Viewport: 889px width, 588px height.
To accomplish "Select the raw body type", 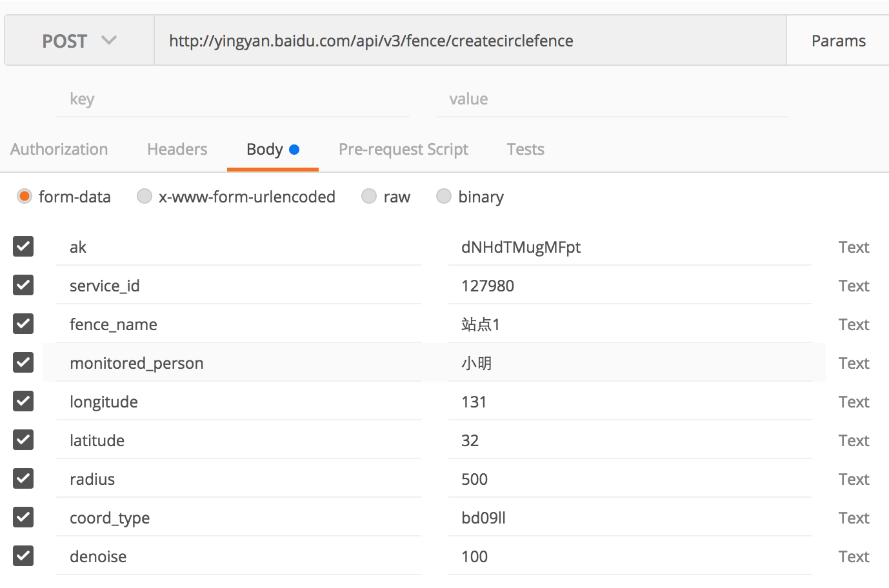I will coord(369,196).
